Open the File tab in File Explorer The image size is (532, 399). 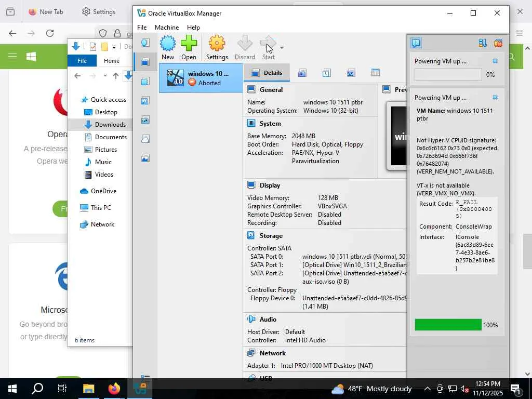(82, 60)
